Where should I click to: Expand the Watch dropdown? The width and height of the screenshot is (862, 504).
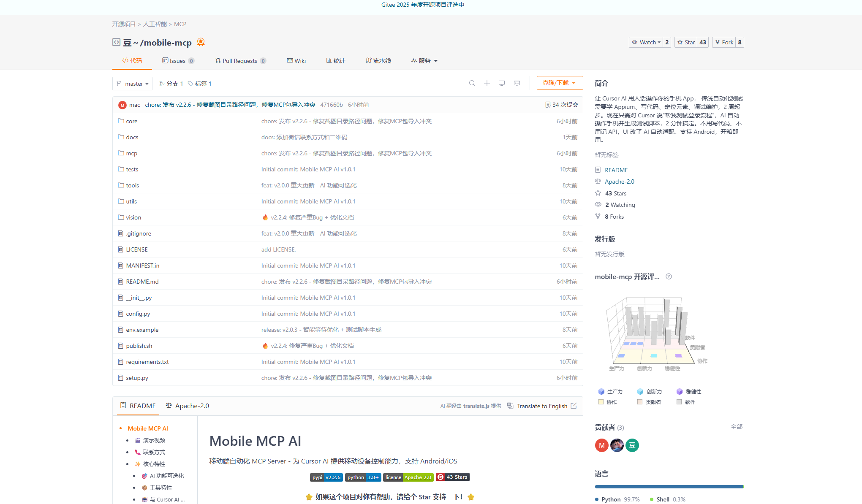coord(646,42)
